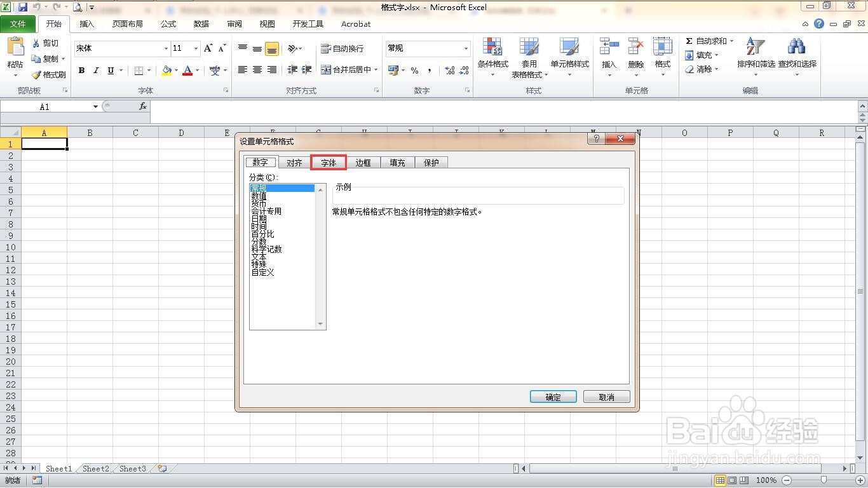868x488 pixels.
Task: Toggle Wrap Text (自动换行)
Action: click(342, 48)
